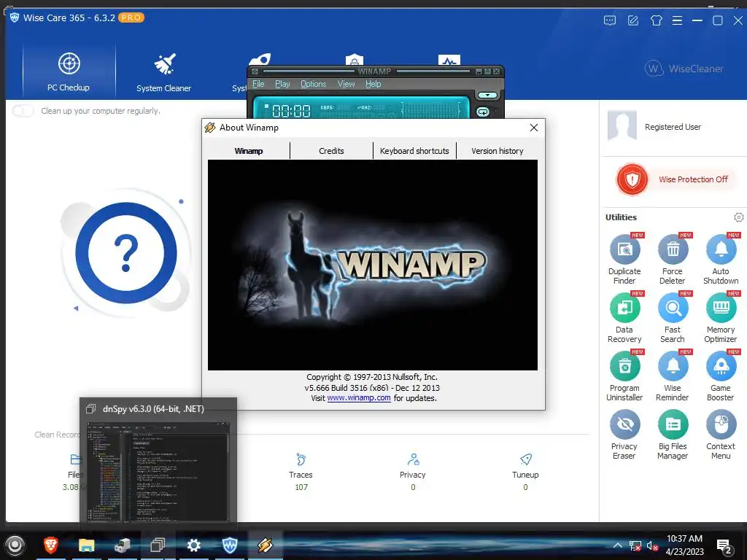Viewport: 747px width, 560px height.
Task: Click the edit note icon in title bar
Action: 633,20
